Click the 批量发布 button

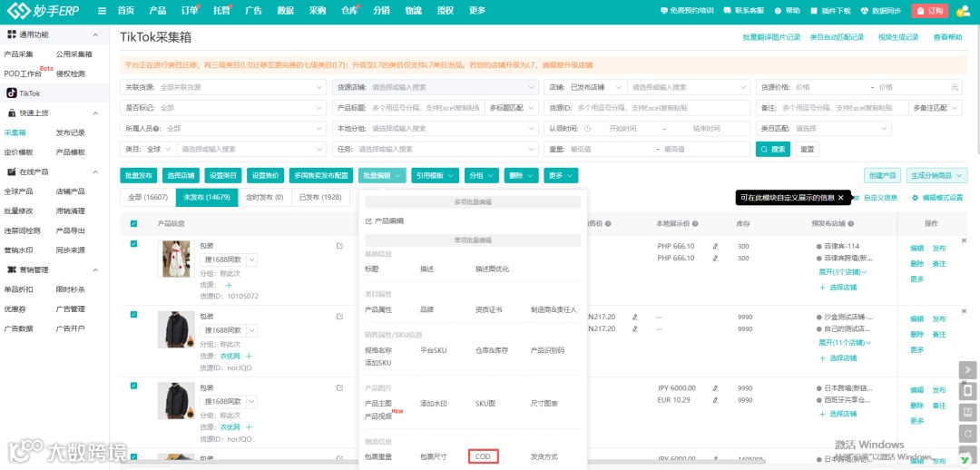(x=139, y=176)
